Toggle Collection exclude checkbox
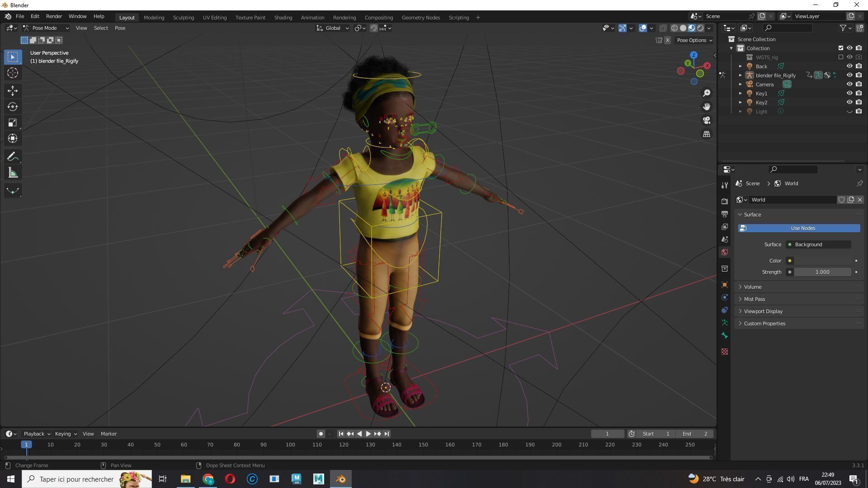The image size is (868, 488). click(x=841, y=48)
